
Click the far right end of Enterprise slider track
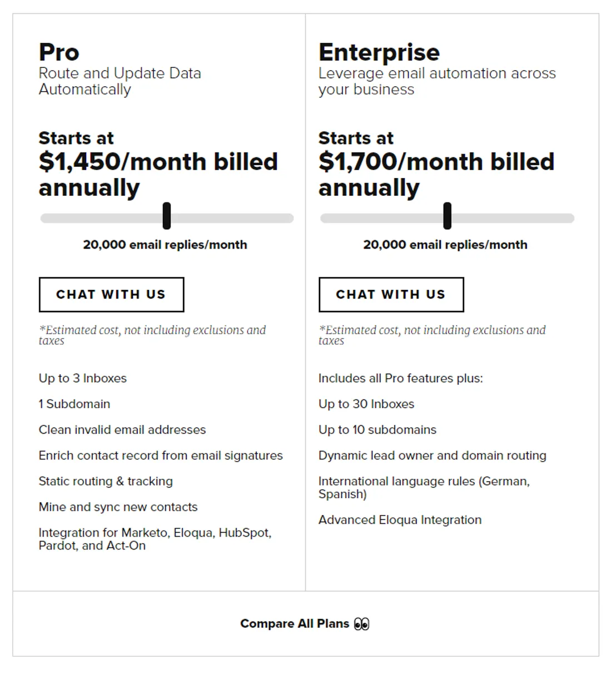coord(570,219)
